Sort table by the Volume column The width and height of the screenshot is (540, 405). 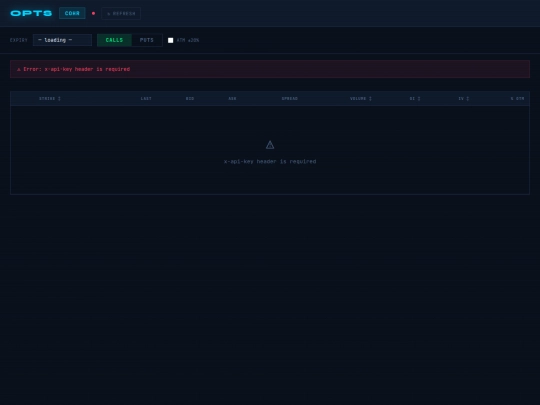coord(361,98)
